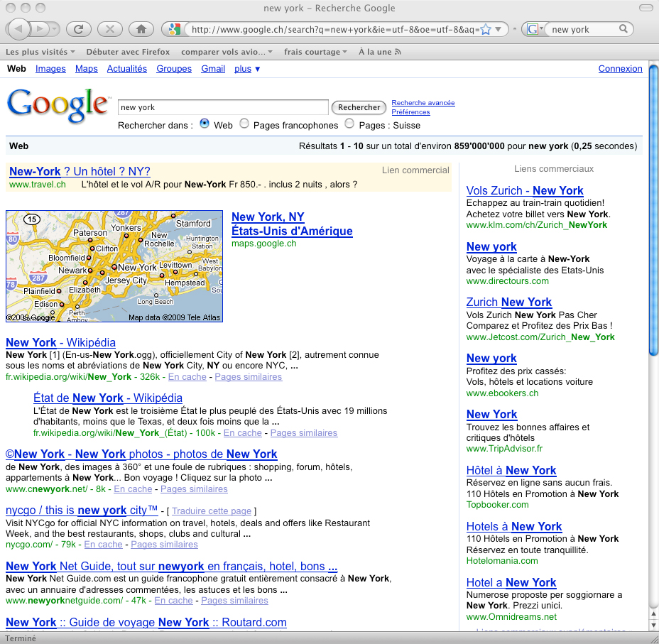Open État de New York - Wikipédia result

coord(108,398)
